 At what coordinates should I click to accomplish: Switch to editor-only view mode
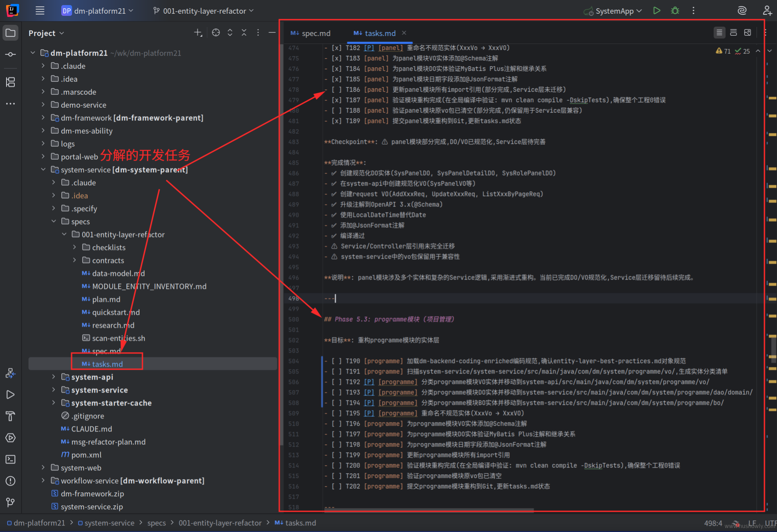[x=719, y=33]
